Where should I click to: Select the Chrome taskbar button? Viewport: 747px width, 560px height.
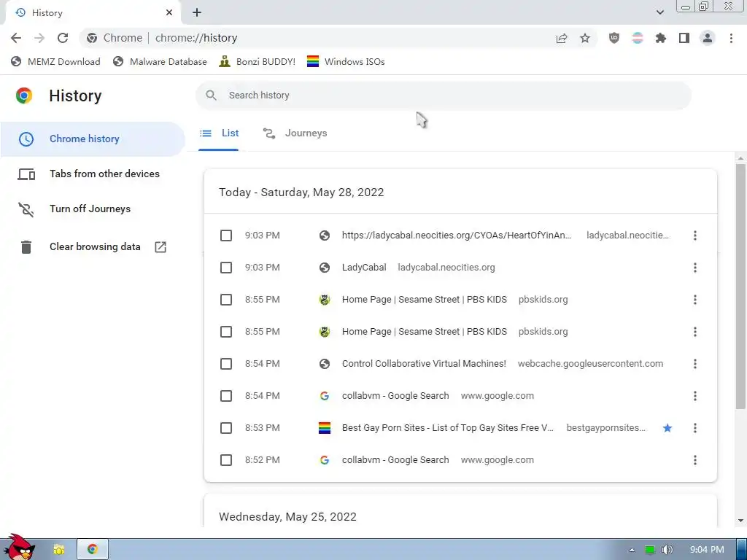point(93,550)
